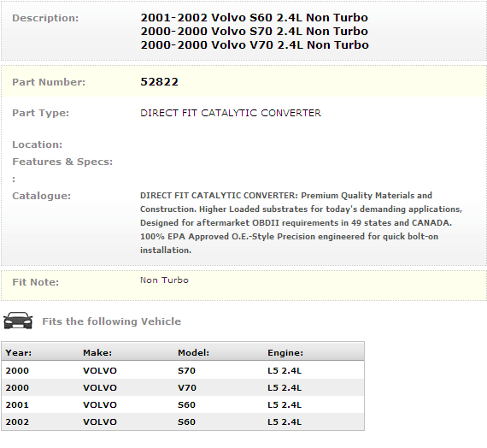
Task: Click the '2000-2000 Volvo S70 2.4L Non Turbo' line
Action: pyautogui.click(x=254, y=32)
